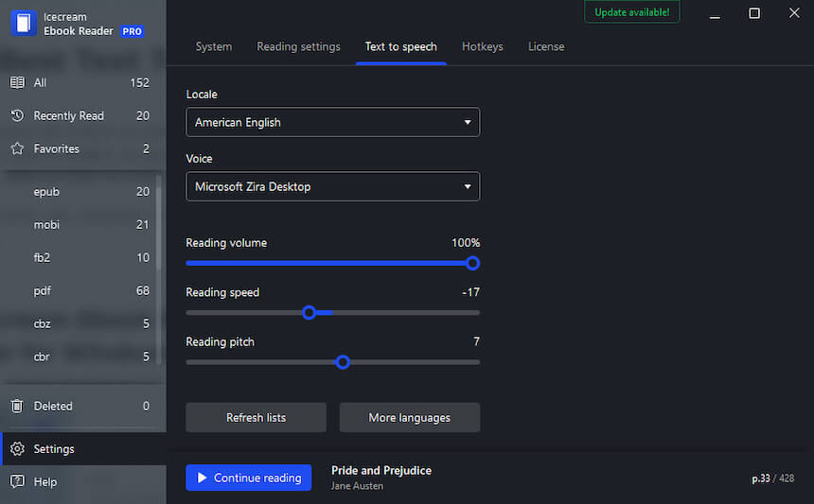Screen dimensions: 814x504
Task: Click the All books library icon
Action: [x=17, y=82]
